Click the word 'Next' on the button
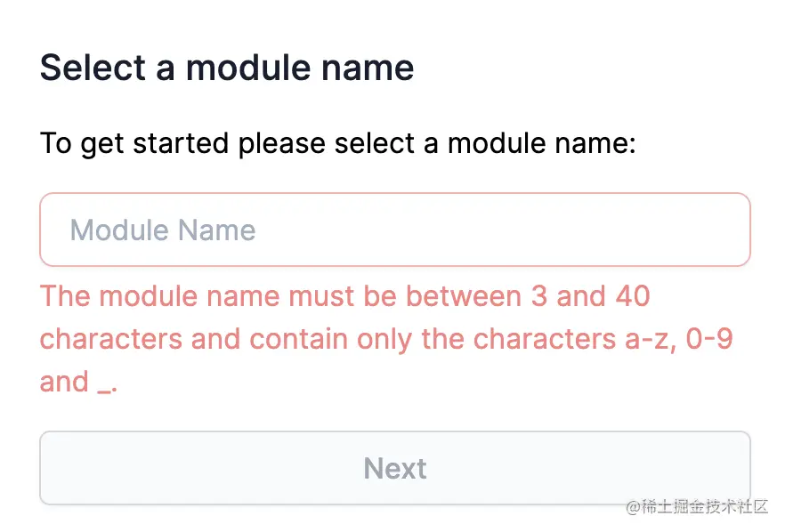The height and width of the screenshot is (532, 785). tap(395, 468)
